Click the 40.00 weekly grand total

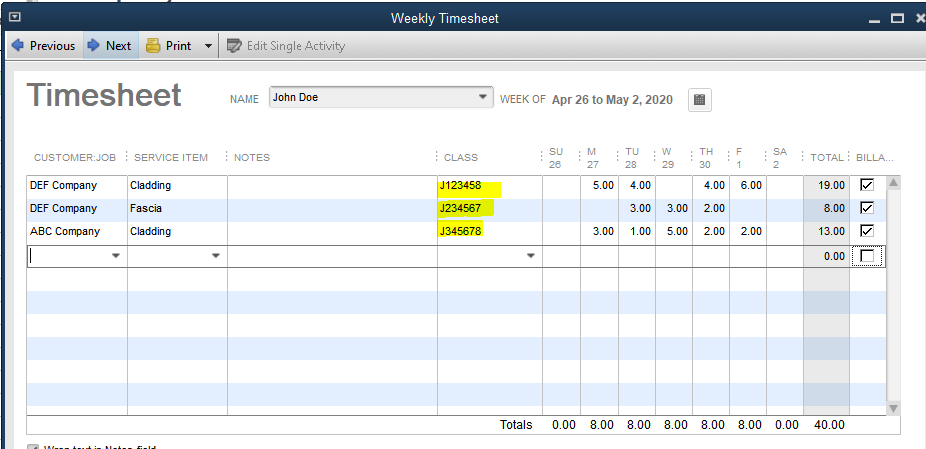point(829,425)
